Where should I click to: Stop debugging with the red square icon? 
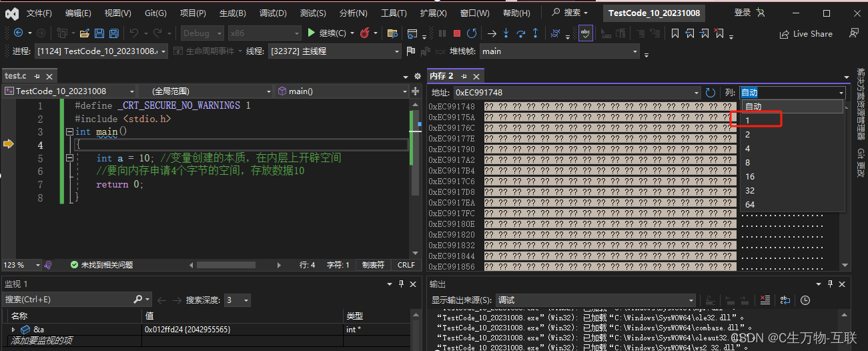pyautogui.click(x=457, y=33)
